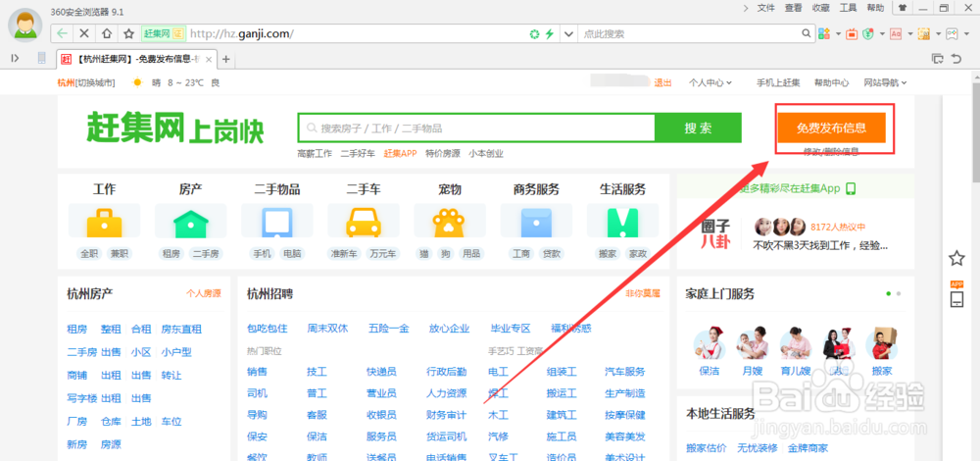Click the 点此搜索 browser search field

click(689, 33)
